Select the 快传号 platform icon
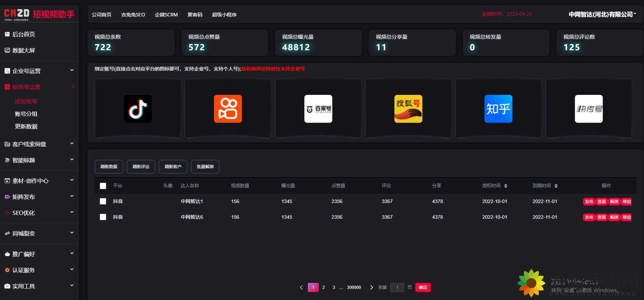The width and height of the screenshot is (644, 300). (589, 109)
